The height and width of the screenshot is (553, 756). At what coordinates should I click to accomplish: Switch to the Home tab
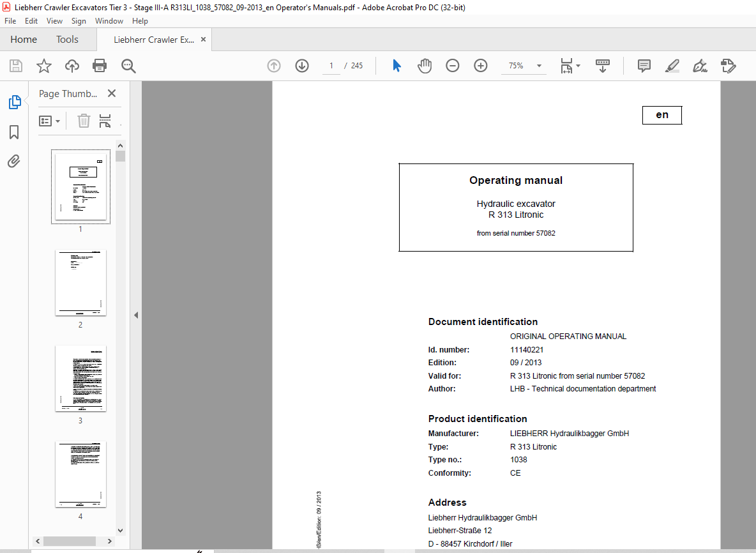pos(24,40)
